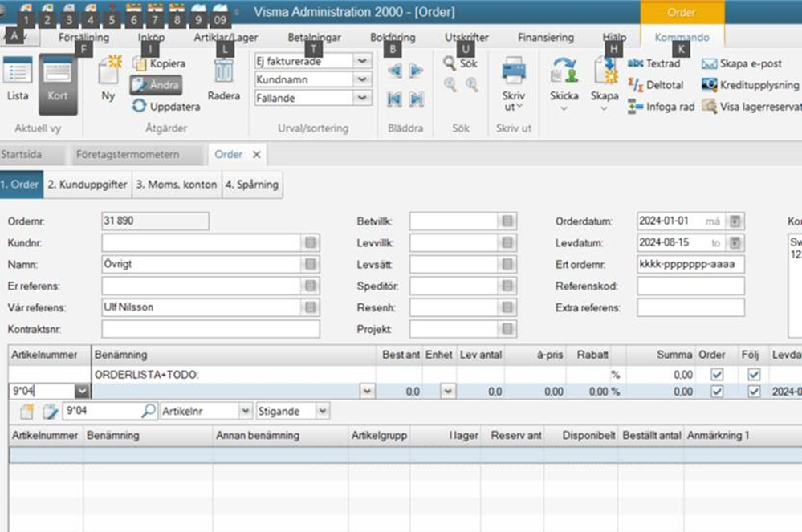
Task: Click the Skriv ut printer icon
Action: click(513, 72)
